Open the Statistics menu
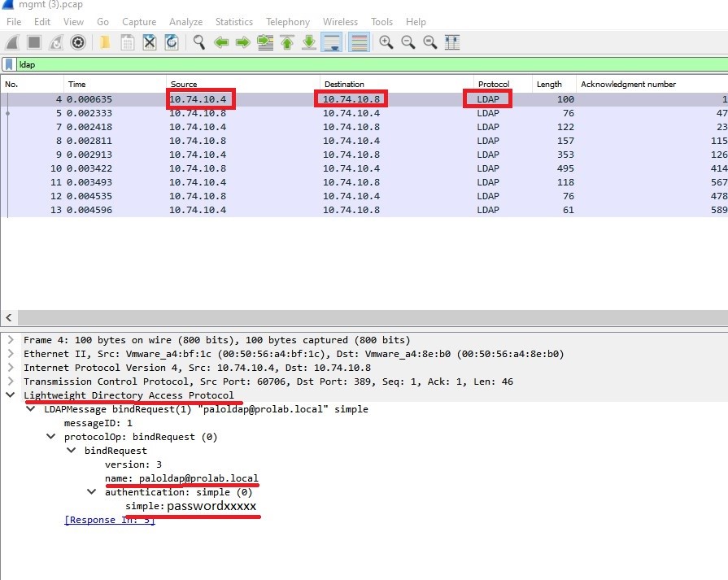This screenshot has height=580, width=728. 233,22
